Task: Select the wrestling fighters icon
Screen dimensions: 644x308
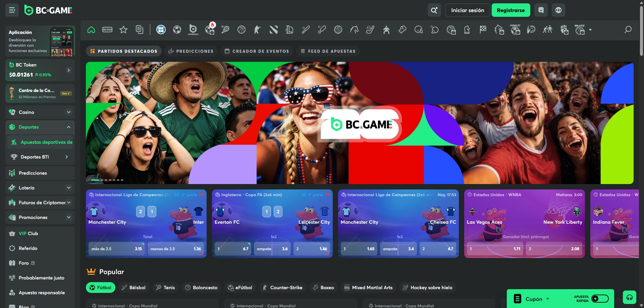Action: click(x=547, y=30)
